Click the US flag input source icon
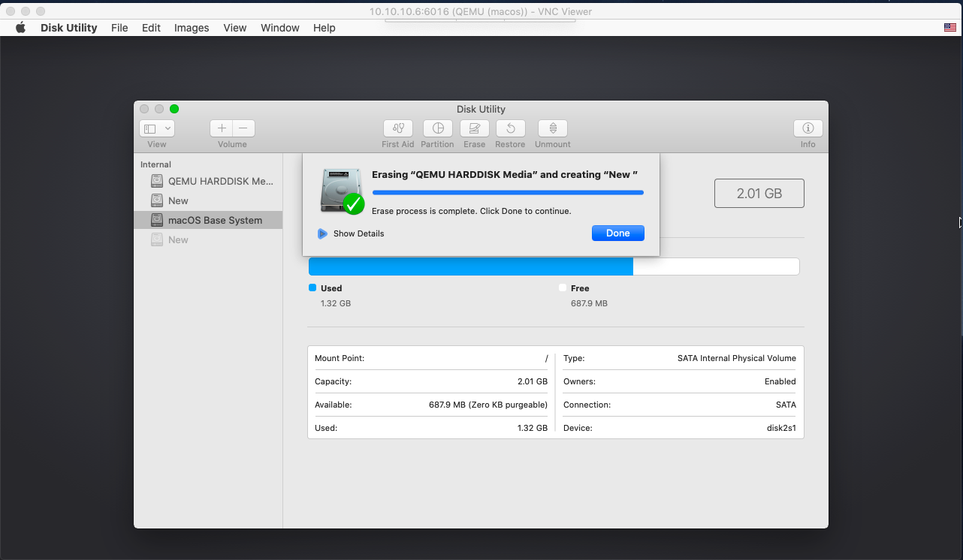 pos(950,28)
